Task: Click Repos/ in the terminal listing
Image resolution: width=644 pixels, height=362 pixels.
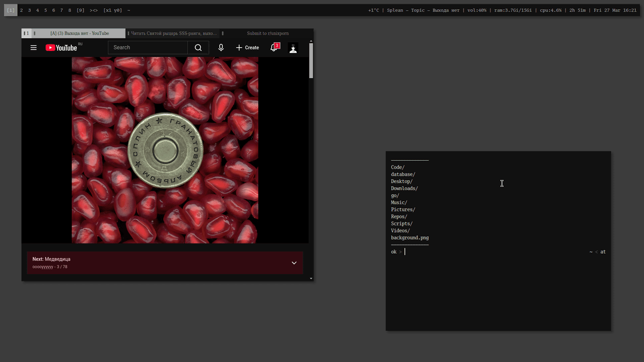Action: 399,216
